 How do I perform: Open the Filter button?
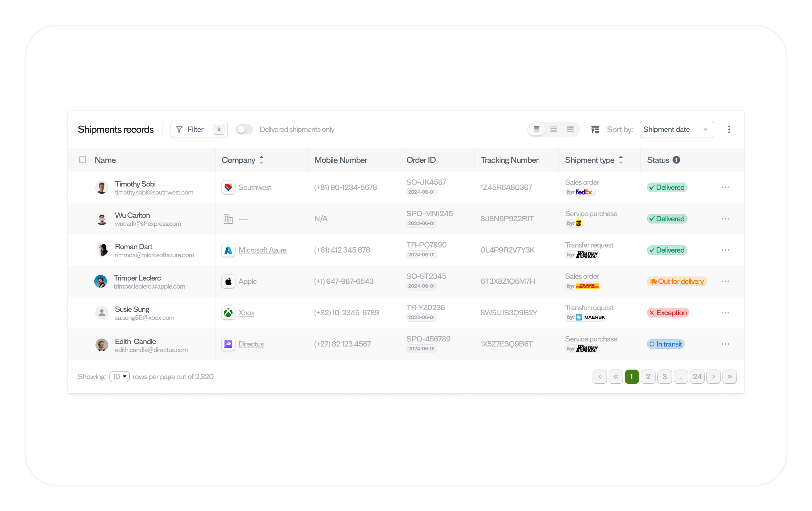click(199, 129)
